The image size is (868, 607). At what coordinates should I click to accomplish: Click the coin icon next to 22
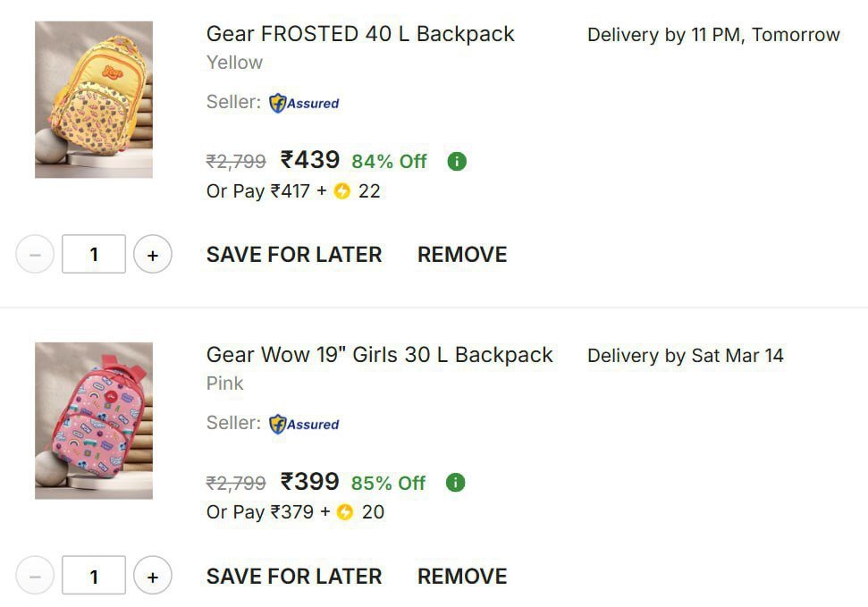[342, 190]
